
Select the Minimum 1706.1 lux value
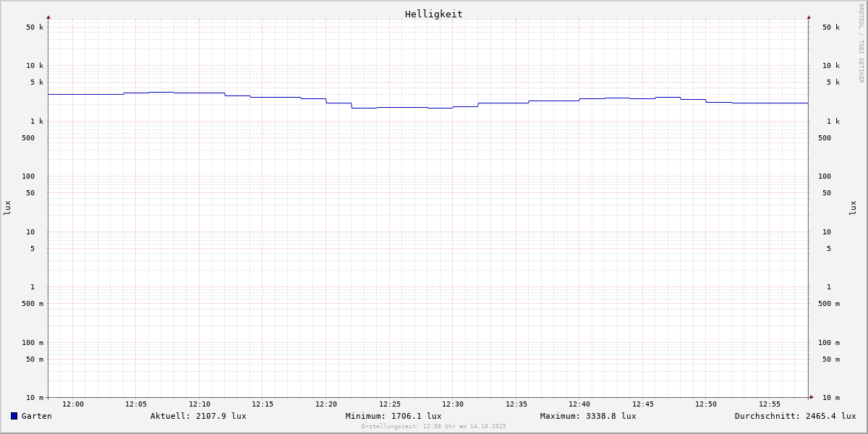tap(393, 416)
